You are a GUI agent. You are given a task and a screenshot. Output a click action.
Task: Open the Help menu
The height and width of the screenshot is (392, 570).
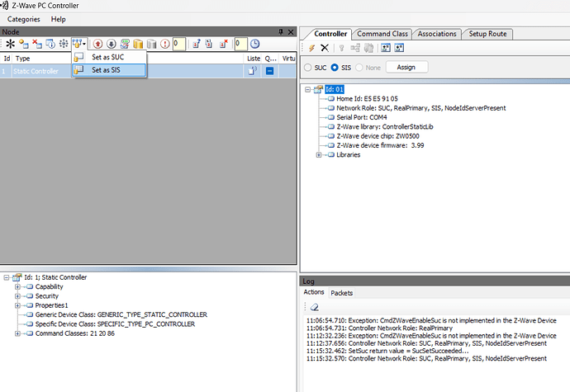pyautogui.click(x=58, y=19)
